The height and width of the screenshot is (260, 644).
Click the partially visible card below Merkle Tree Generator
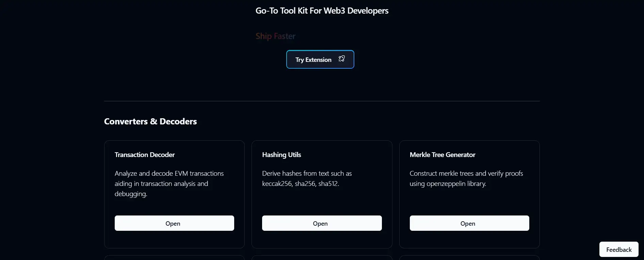469,258
